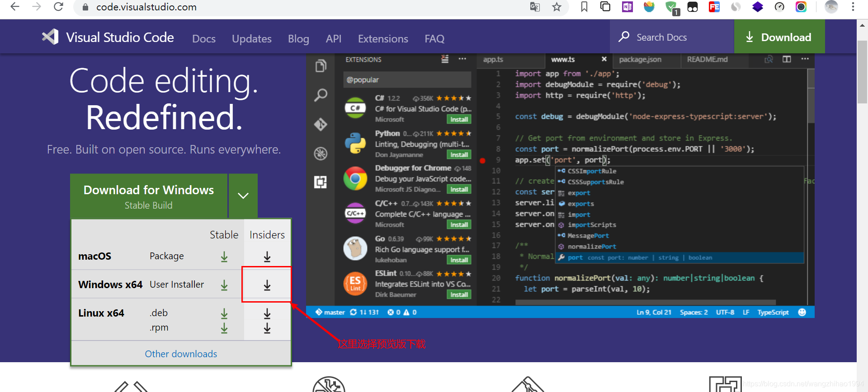Click the TypeScript language mode indicator
The image size is (868, 392).
[773, 312]
